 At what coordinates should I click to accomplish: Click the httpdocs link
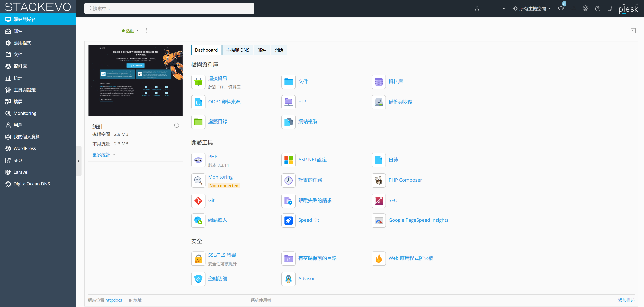[x=113, y=300]
